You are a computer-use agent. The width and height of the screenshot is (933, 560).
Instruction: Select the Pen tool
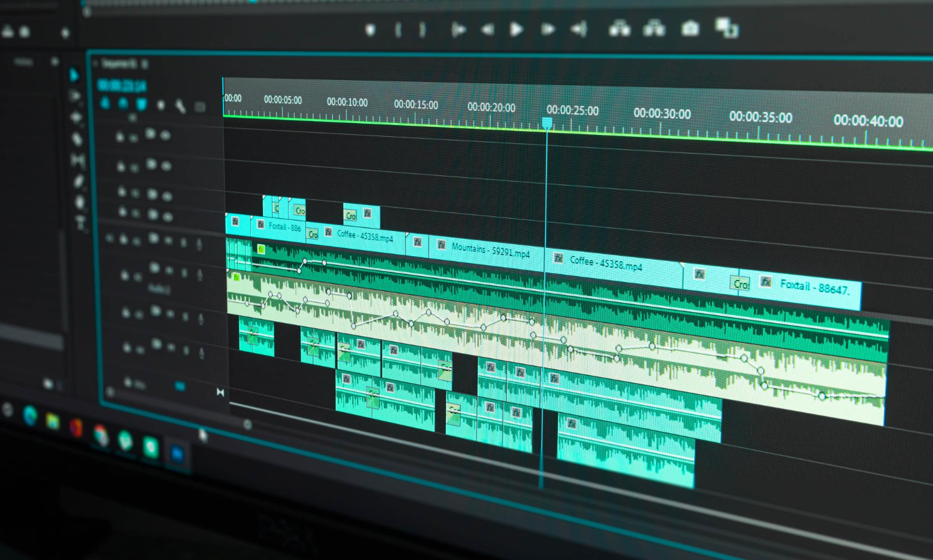coord(78,181)
